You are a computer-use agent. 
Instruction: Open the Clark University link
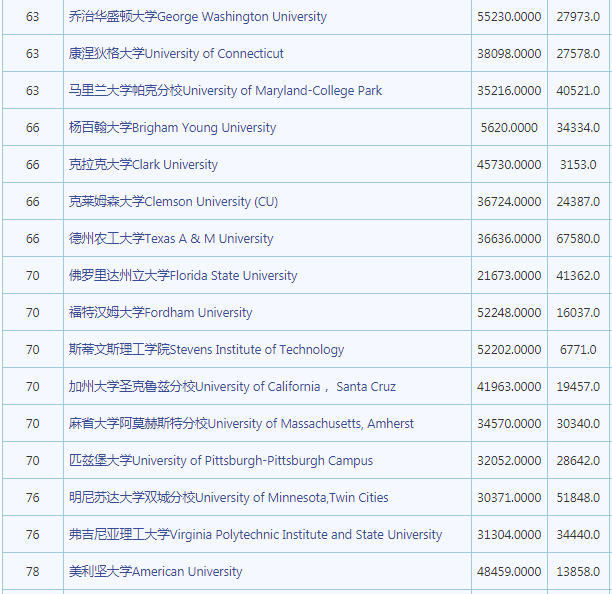(x=143, y=165)
